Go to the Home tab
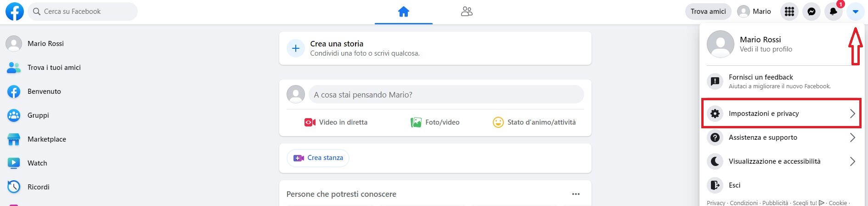 point(403,11)
